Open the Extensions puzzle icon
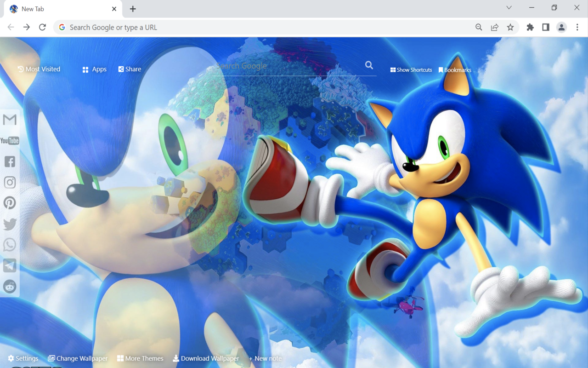The image size is (588, 368). pos(530,27)
